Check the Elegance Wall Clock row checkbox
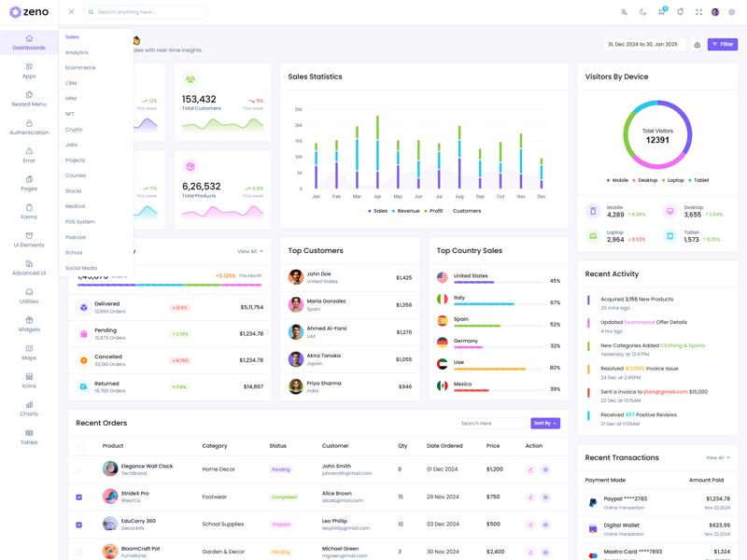 point(79,469)
